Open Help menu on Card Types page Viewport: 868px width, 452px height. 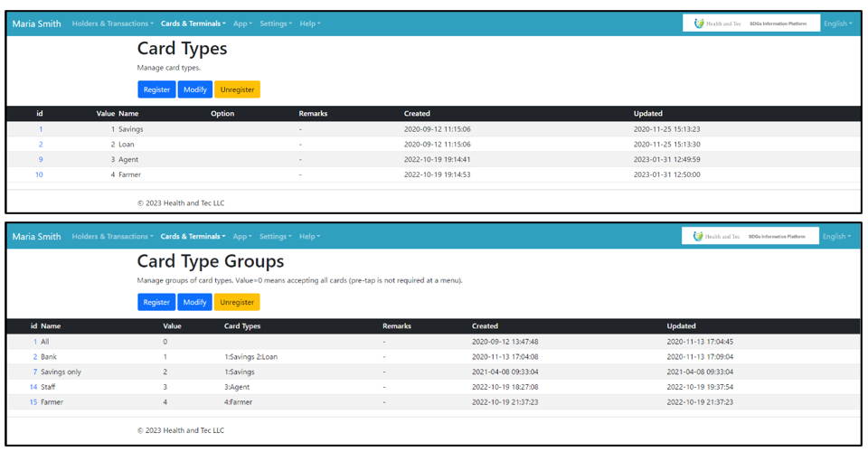coord(309,24)
